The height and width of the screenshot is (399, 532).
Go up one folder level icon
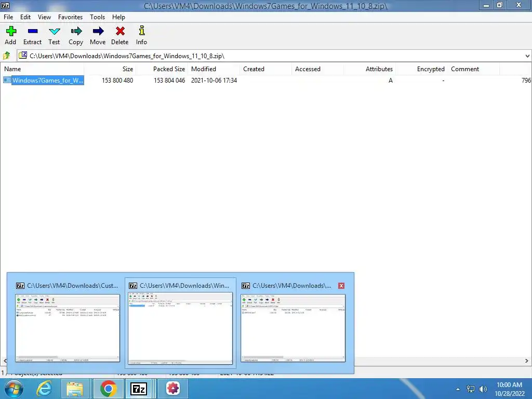[6, 55]
